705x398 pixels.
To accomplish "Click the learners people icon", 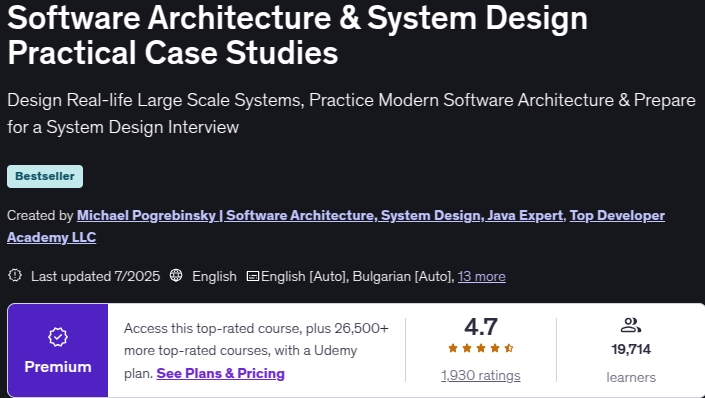I will click(630, 325).
